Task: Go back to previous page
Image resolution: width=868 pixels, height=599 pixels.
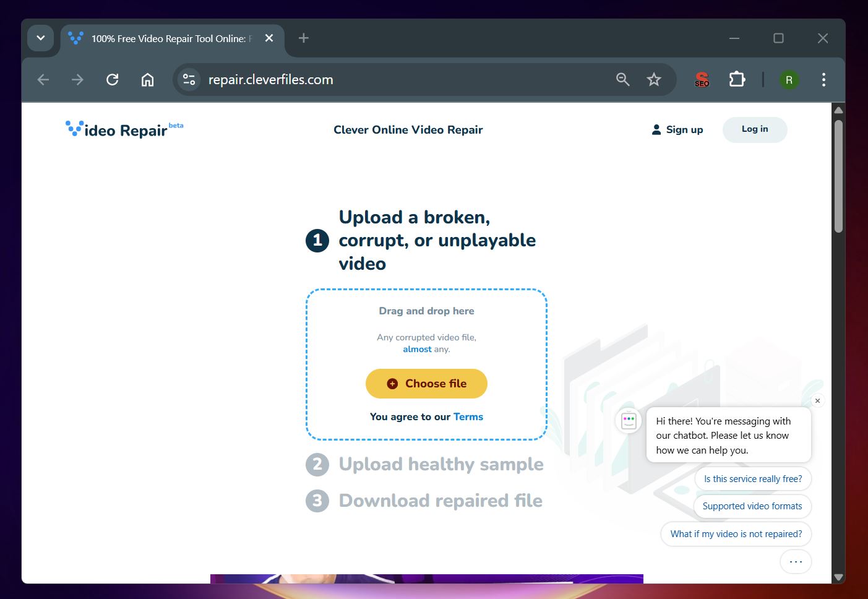Action: (43, 80)
